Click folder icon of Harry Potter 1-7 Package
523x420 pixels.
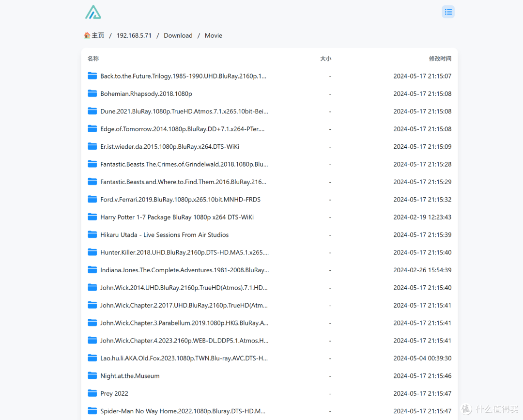92,217
